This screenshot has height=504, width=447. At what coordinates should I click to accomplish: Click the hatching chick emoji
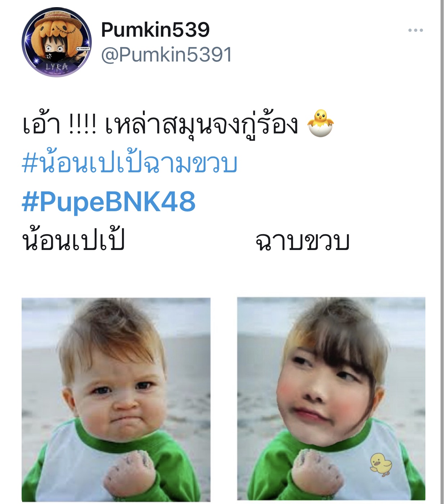320,124
